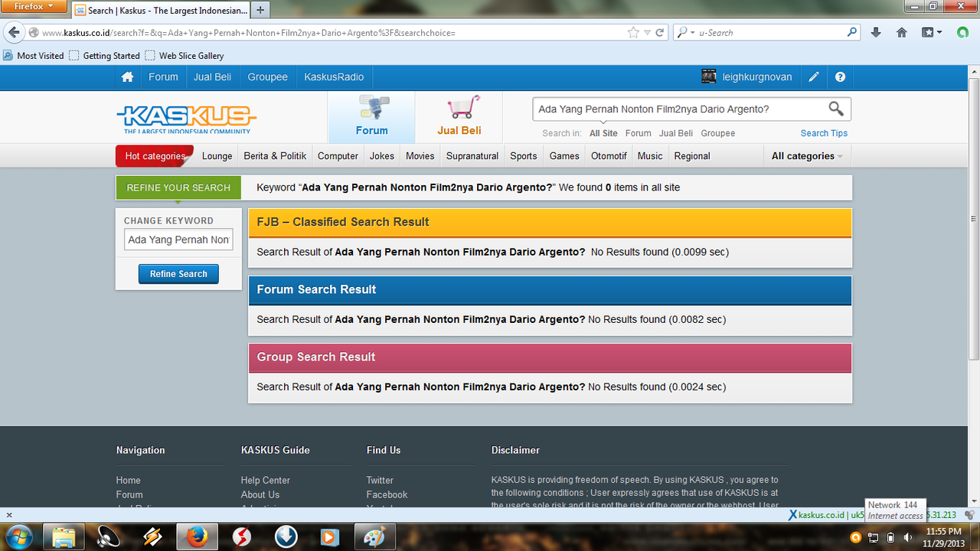Open the bookmarks menu toolbar icon
This screenshot has width=980, height=551.
[x=931, y=33]
